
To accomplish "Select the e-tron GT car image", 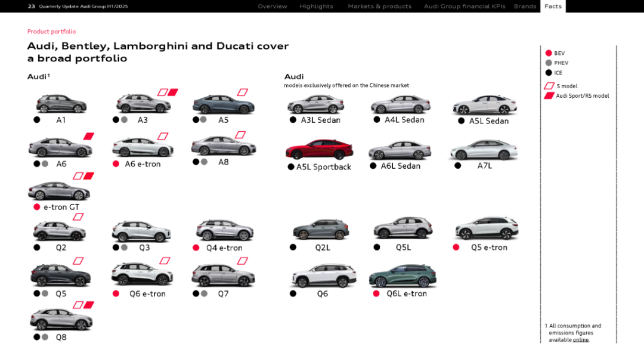I will click(x=58, y=191).
